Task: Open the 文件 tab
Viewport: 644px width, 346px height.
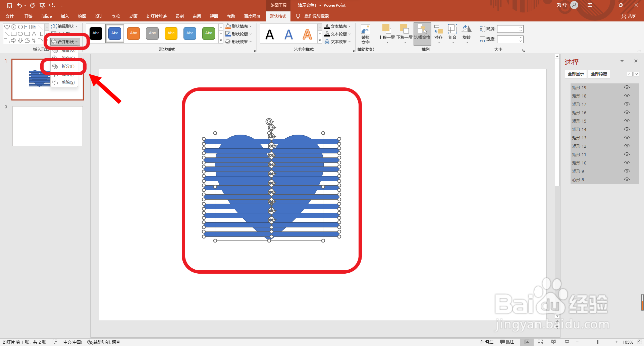Action: 10,16
